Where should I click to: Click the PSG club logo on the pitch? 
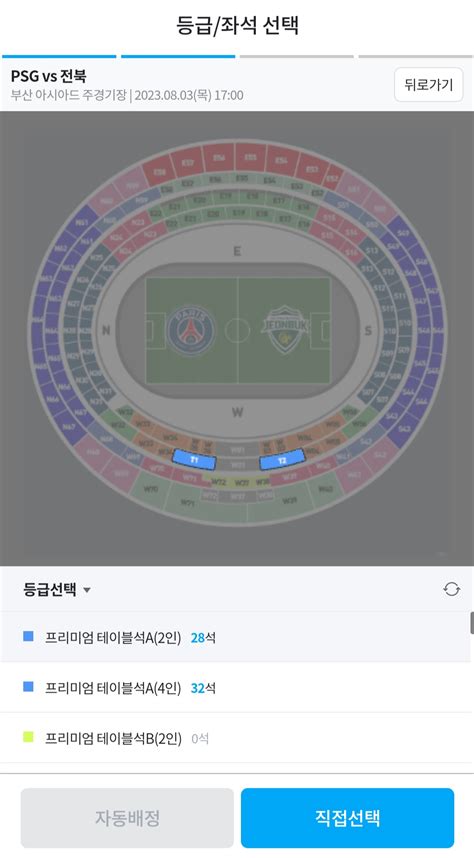point(190,331)
